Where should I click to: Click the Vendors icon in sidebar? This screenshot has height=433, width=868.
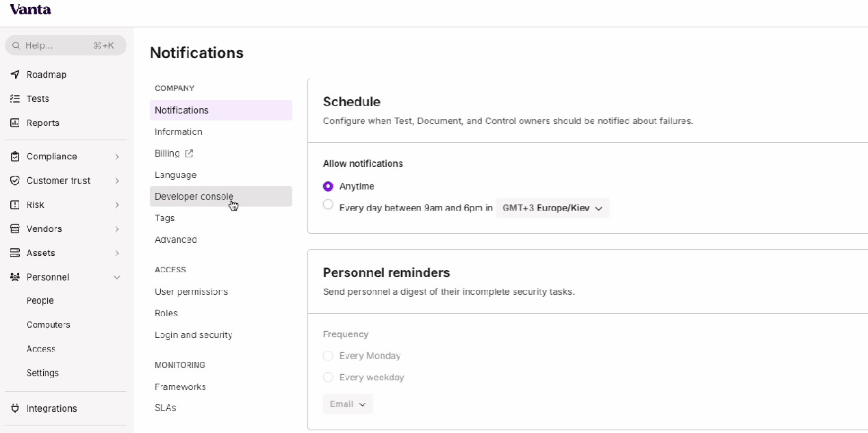click(x=15, y=229)
